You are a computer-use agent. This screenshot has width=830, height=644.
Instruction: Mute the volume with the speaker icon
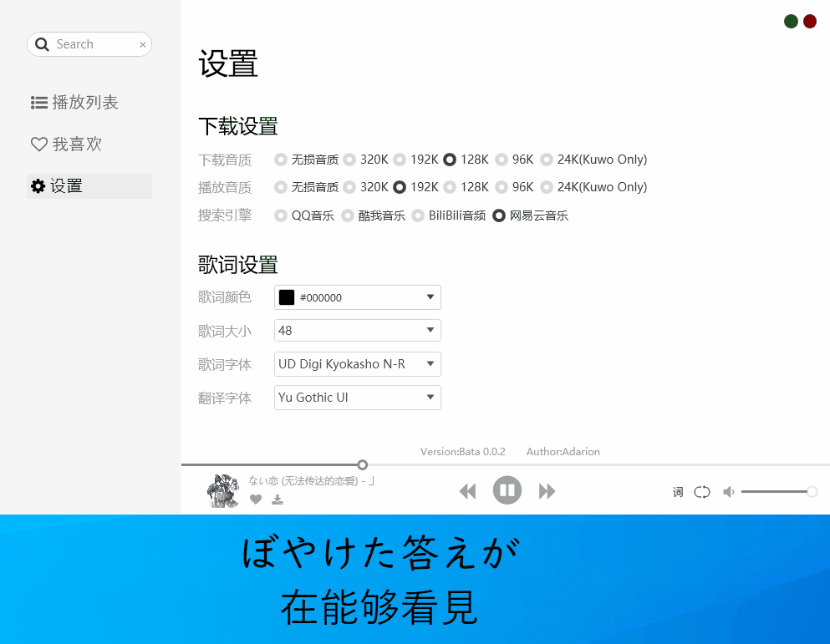click(728, 492)
